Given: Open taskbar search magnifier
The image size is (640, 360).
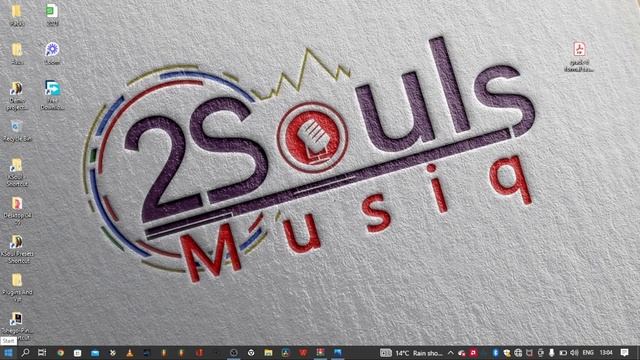Looking at the screenshot, I should 25,353.
